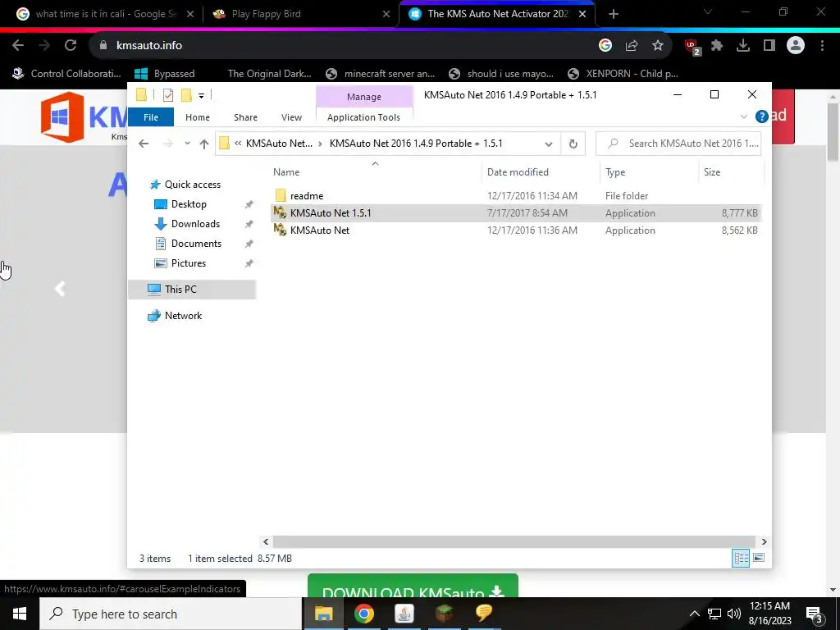The image size is (840, 630).
Task: Click Properties icon in quick access toolbar
Action: [167, 95]
